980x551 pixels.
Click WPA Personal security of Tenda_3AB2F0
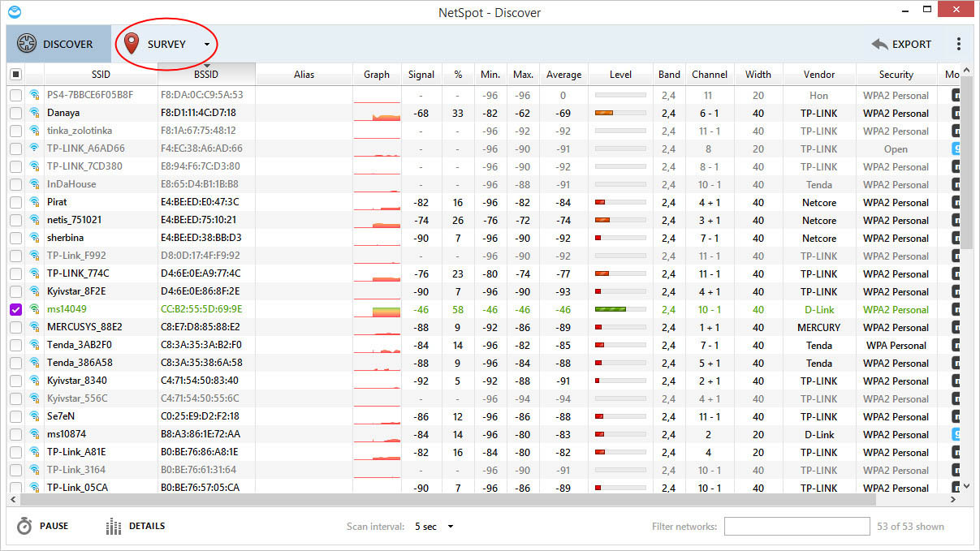tap(896, 345)
